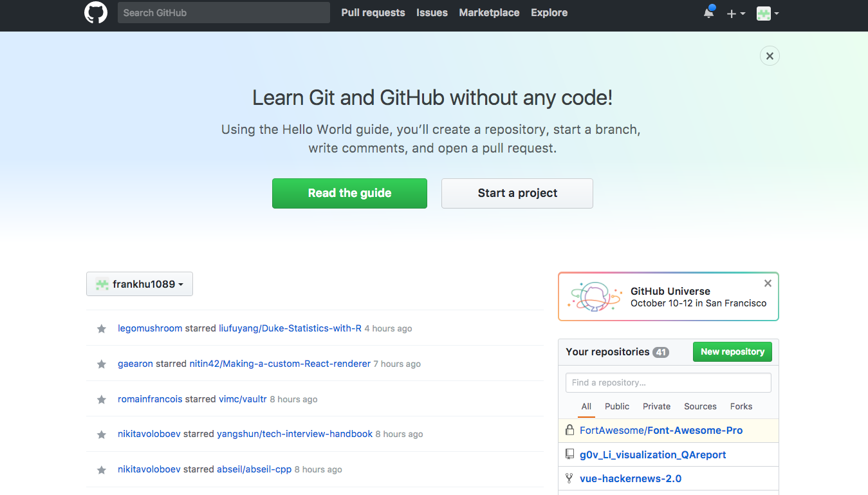The image size is (868, 495).
Task: Switch to the Private repositories tab
Action: 656,407
